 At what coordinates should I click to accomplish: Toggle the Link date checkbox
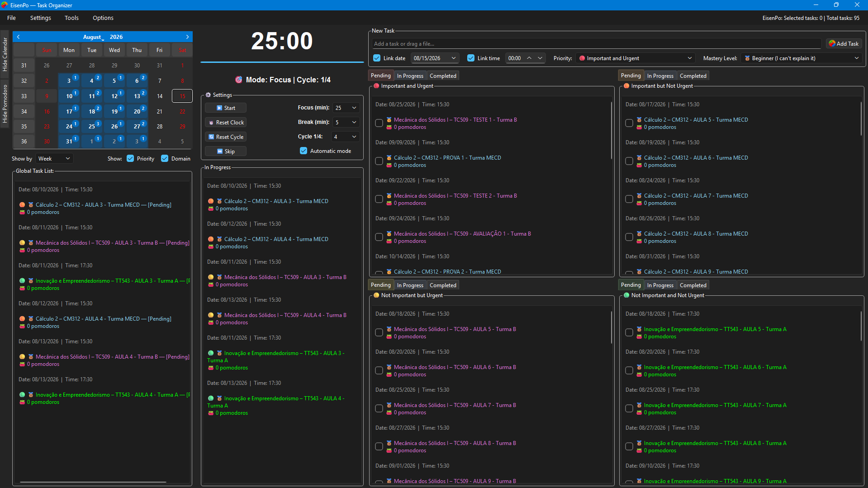click(377, 58)
